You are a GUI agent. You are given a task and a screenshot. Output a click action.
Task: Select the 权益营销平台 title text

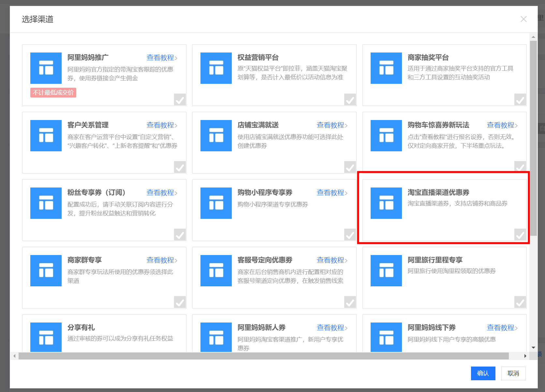[258, 58]
